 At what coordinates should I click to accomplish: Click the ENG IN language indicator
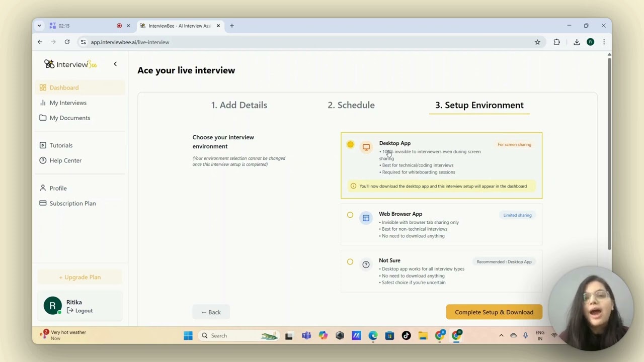click(x=540, y=335)
